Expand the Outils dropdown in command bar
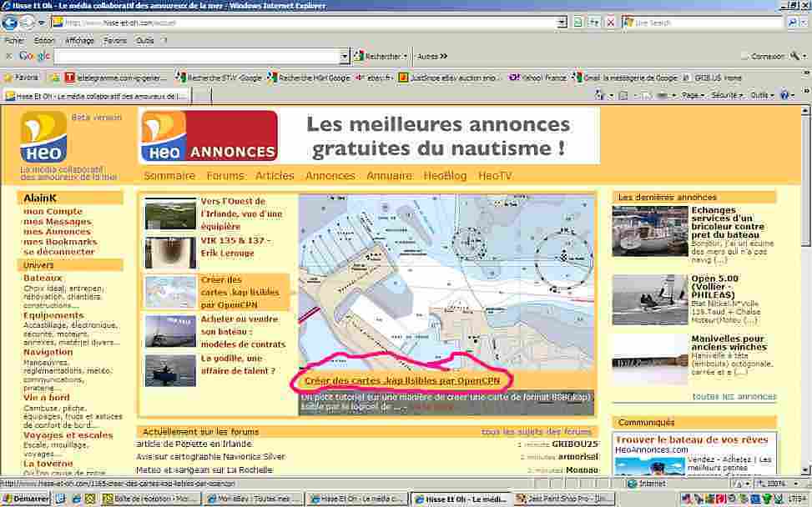 pos(761,95)
